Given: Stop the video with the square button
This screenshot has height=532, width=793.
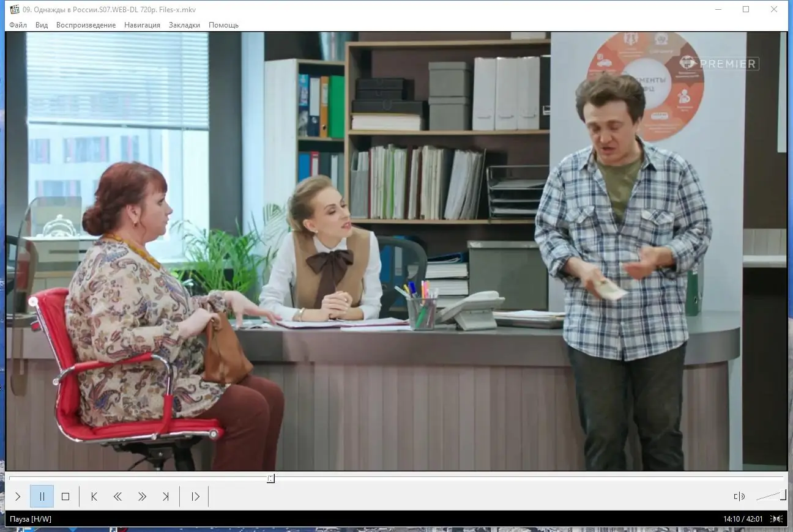Looking at the screenshot, I should [x=65, y=497].
